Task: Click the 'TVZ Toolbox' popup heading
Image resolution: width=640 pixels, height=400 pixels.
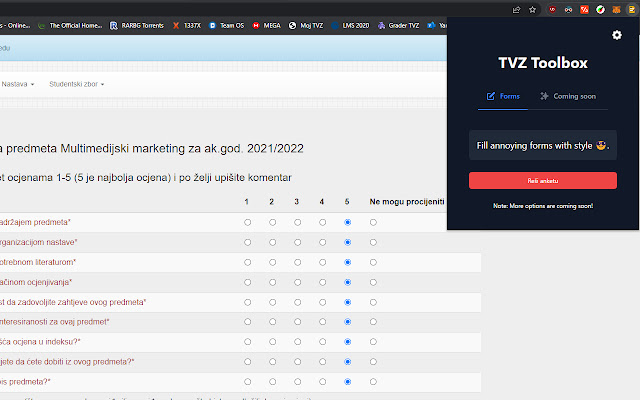Action: pyautogui.click(x=543, y=63)
